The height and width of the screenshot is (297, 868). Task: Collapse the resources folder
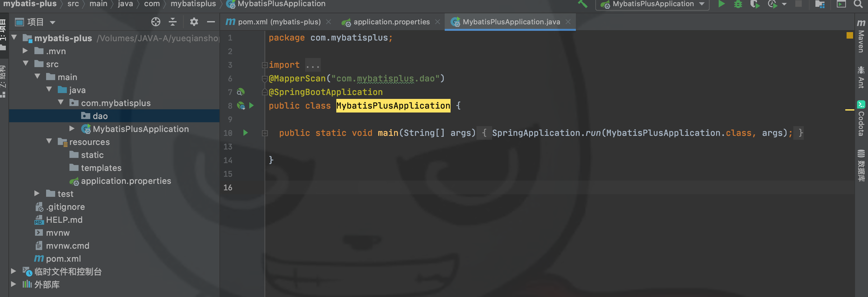click(x=49, y=141)
